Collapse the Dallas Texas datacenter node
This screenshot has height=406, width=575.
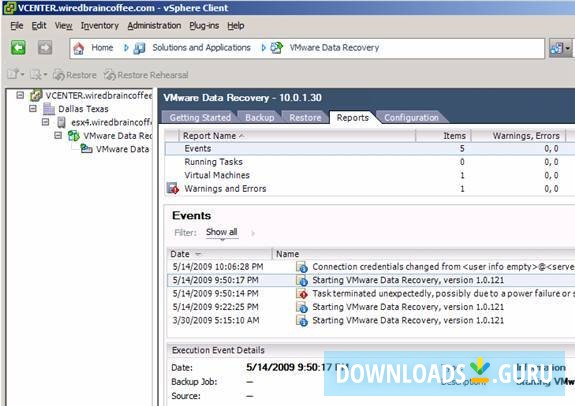click(33, 109)
